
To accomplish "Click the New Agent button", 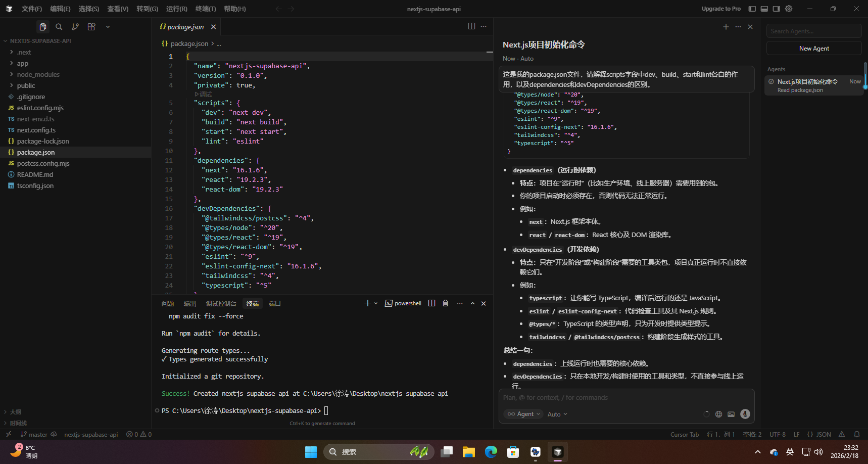I will 814,49.
